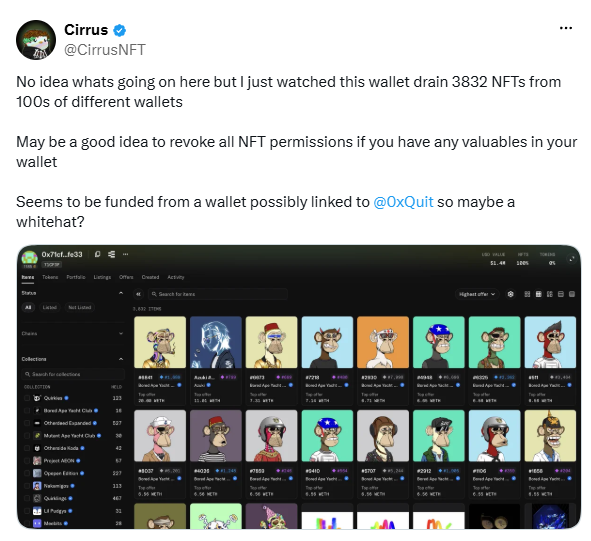591x541 pixels.
Task: Click the collapse sidebar double-arrow icon
Action: [x=138, y=294]
